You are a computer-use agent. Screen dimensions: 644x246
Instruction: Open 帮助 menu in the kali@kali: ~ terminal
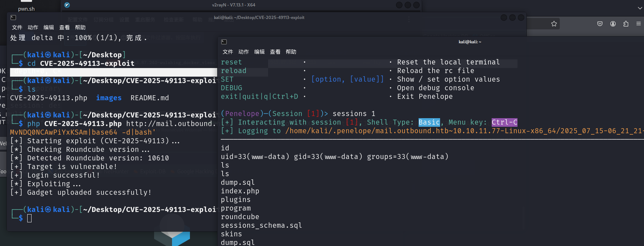click(x=291, y=52)
